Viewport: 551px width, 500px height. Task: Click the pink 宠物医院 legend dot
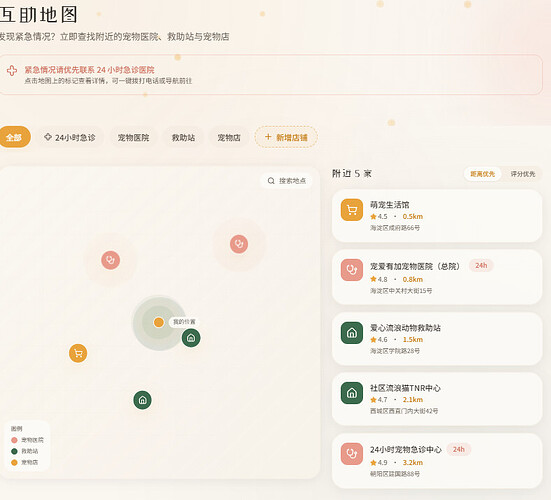point(14,440)
